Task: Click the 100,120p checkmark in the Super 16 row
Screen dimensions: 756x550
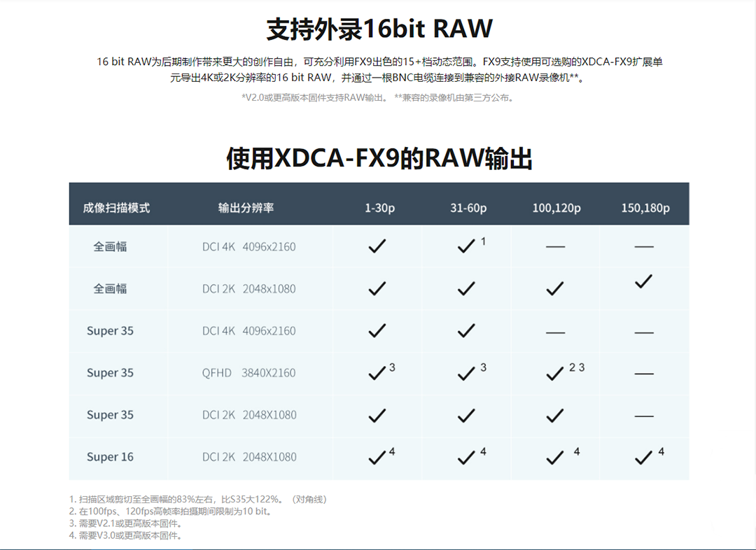Action: (555, 458)
